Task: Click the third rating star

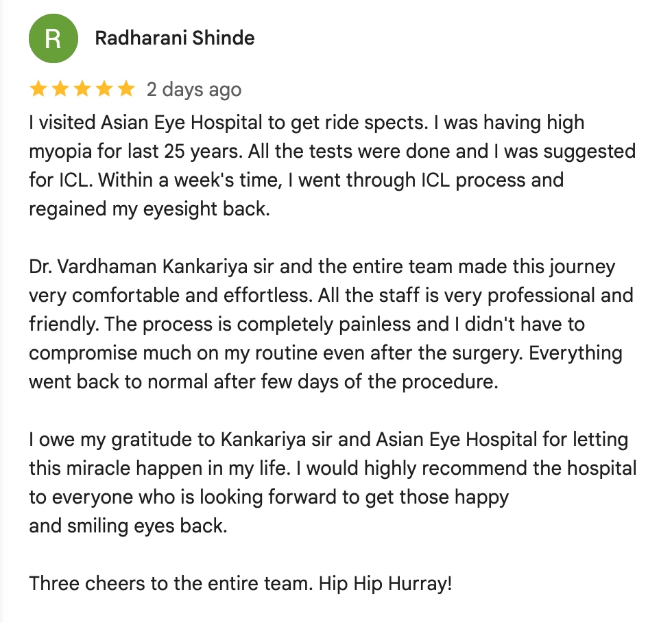Action: [82, 89]
